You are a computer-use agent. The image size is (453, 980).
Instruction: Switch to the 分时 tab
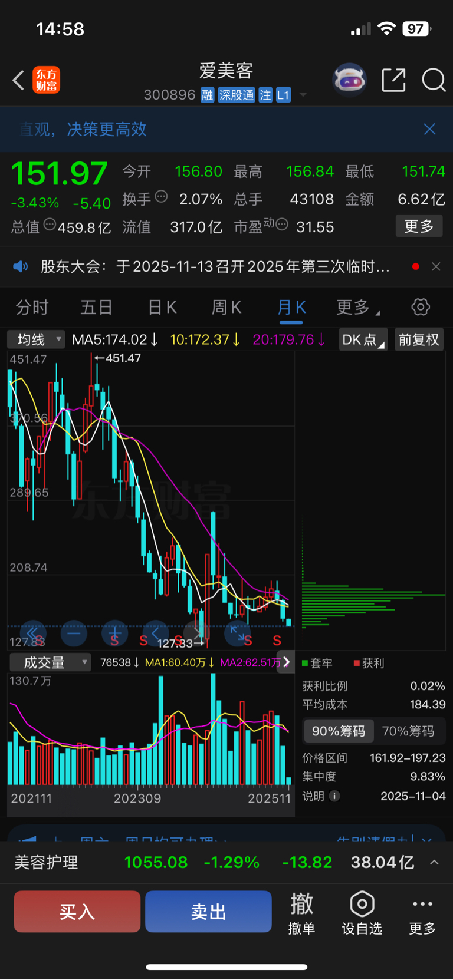[32, 307]
